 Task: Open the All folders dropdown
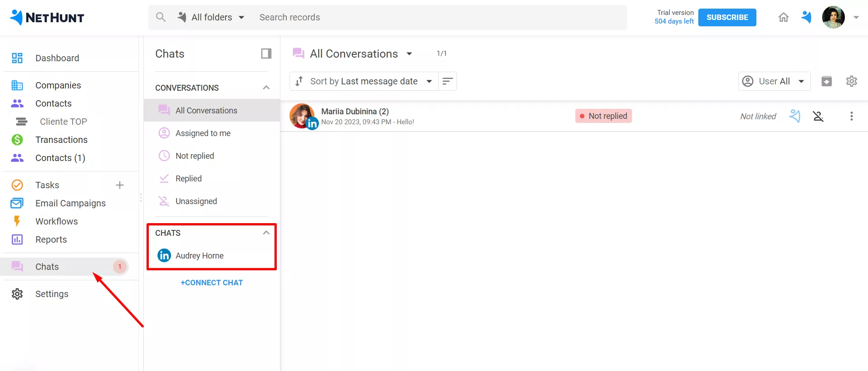pos(211,17)
